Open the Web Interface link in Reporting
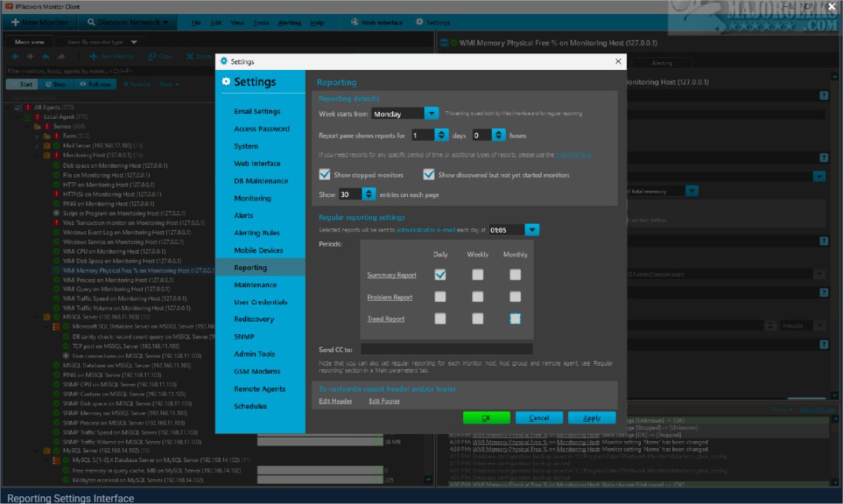Screen dimensions: 843x504 [x=574, y=154]
